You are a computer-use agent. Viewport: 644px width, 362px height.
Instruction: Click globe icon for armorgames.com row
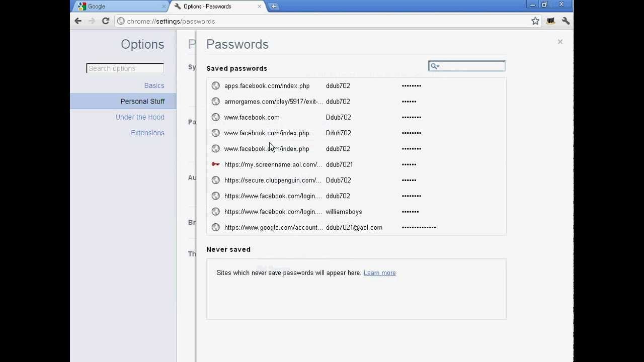point(216,102)
